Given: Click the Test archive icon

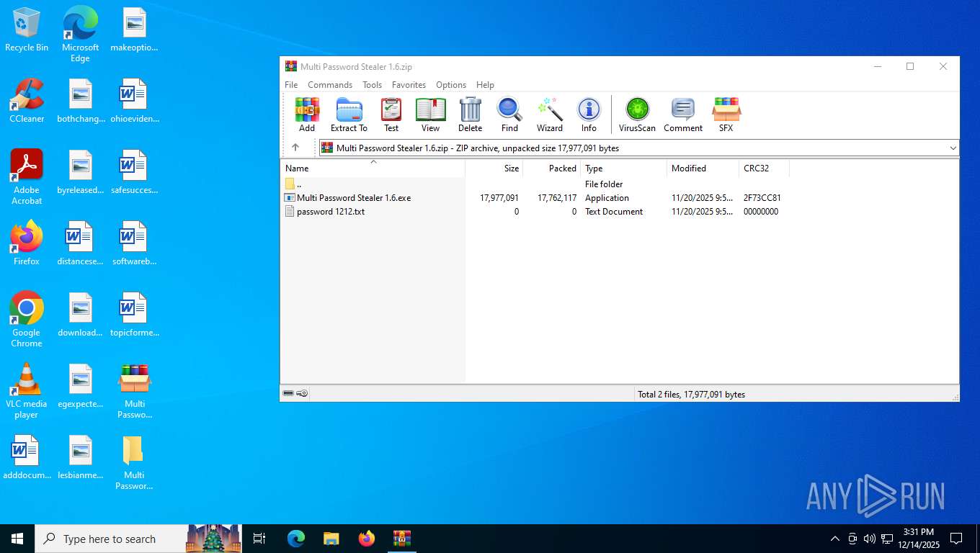Looking at the screenshot, I should (391, 115).
